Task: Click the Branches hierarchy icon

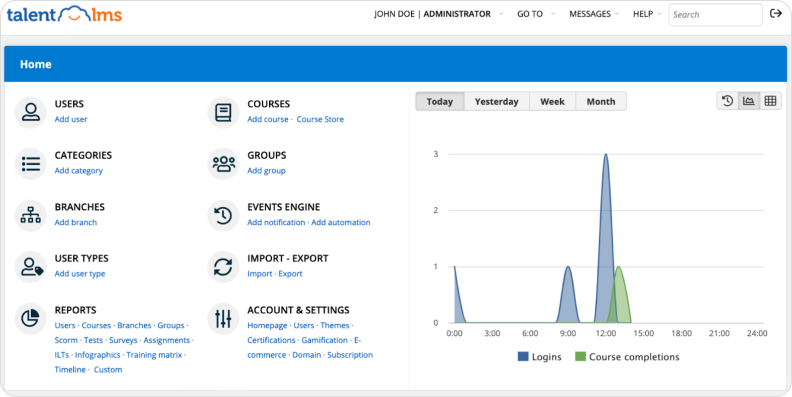Action: pos(31,215)
